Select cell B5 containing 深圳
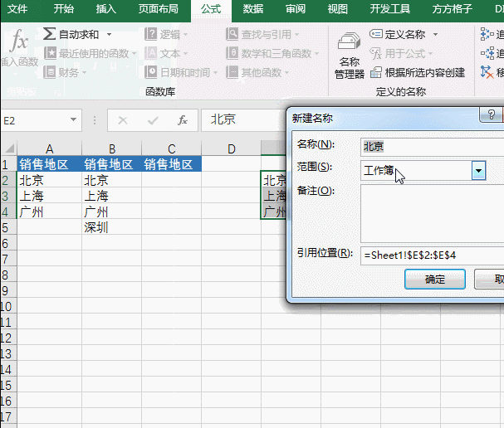 click(111, 227)
